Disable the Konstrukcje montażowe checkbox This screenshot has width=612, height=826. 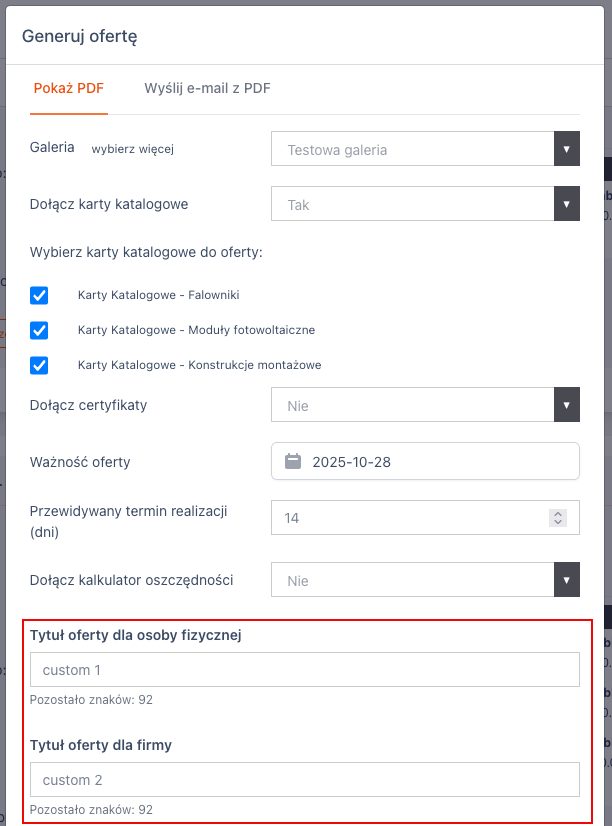click(x=40, y=365)
